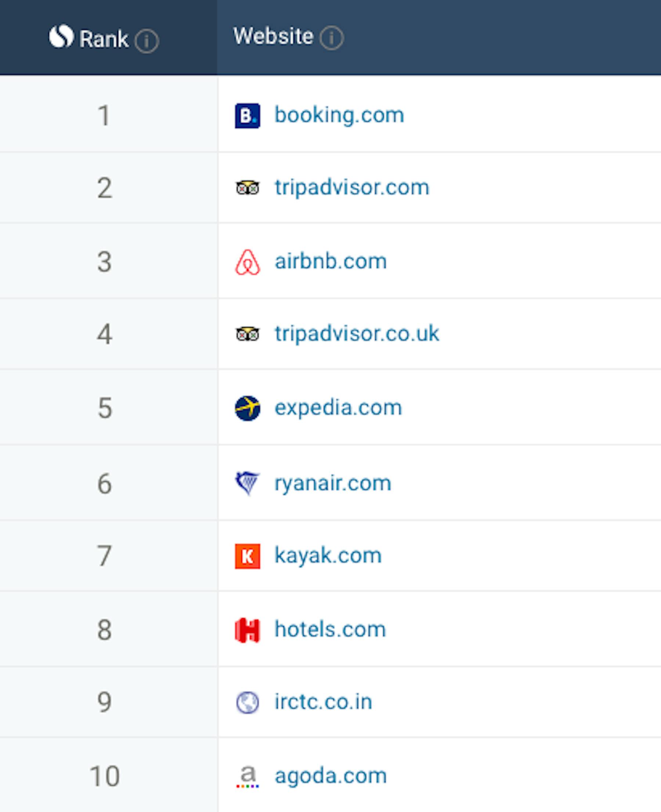The image size is (661, 812).
Task: Click the hotels.com red H icon
Action: [x=248, y=630]
